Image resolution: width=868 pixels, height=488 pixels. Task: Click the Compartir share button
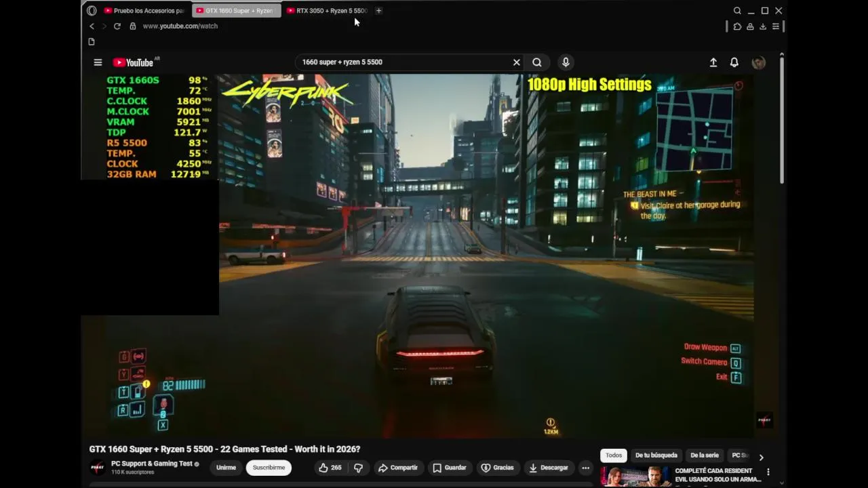click(x=398, y=468)
